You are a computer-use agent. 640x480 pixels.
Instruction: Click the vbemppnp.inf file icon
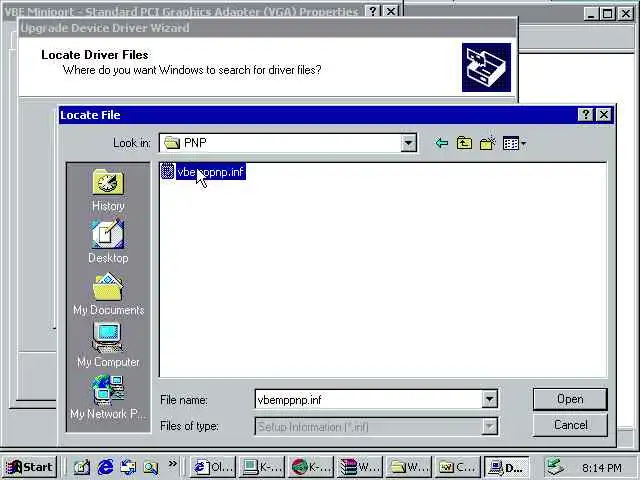click(167, 171)
